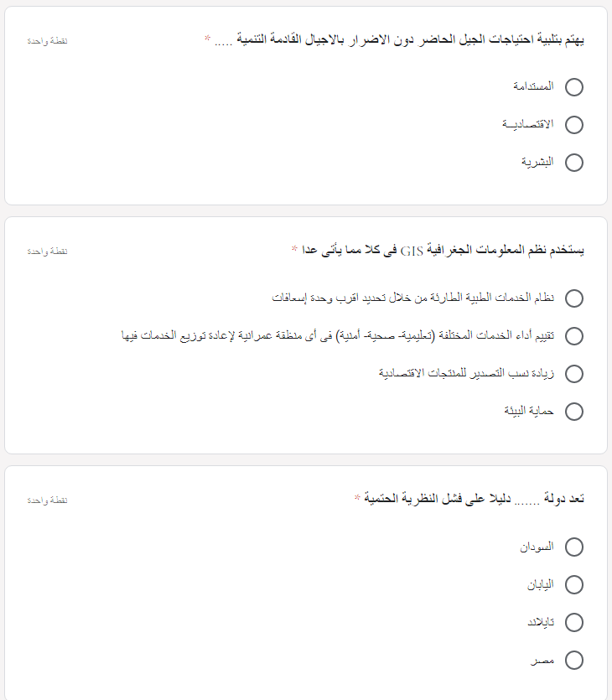Click the نقطة واحدة label of third question
This screenshot has height=700, width=612.
[x=47, y=500]
